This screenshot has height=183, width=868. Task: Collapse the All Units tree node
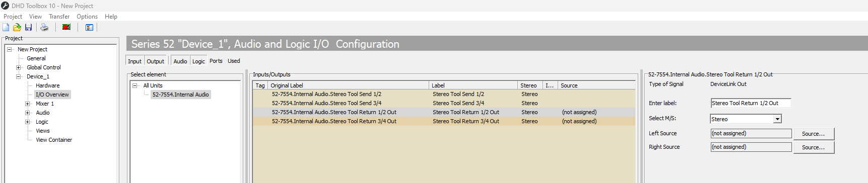coord(135,85)
